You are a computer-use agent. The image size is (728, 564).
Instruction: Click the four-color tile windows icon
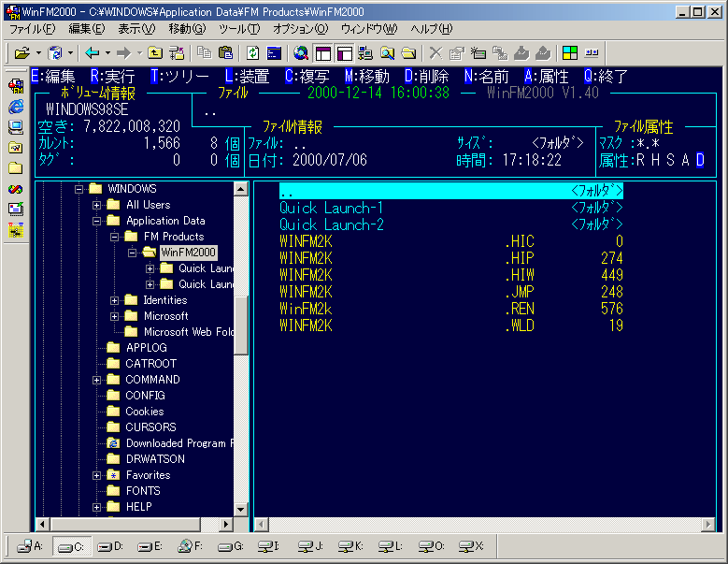coord(570,53)
